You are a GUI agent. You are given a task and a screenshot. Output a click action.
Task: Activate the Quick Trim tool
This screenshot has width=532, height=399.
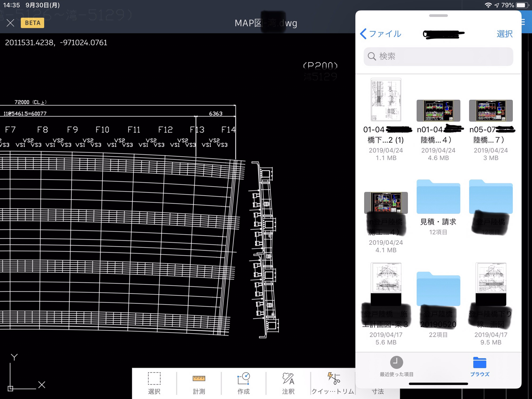click(333, 383)
